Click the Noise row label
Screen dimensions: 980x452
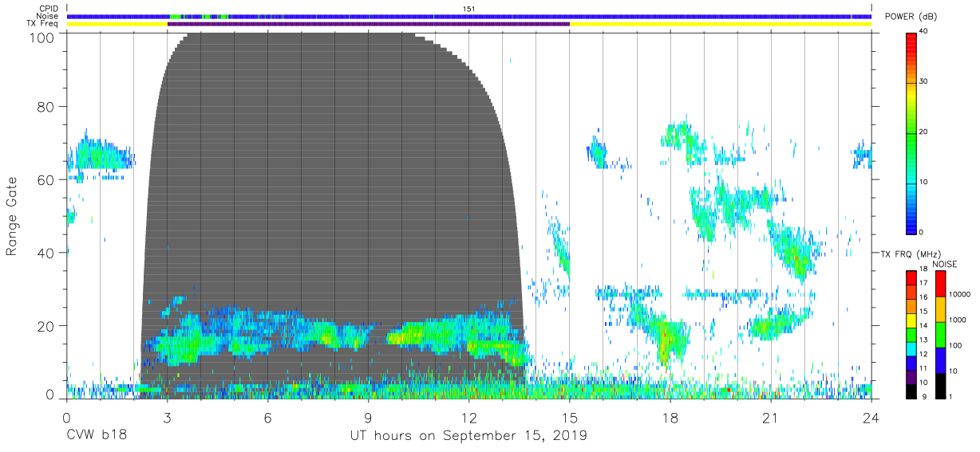click(x=47, y=16)
